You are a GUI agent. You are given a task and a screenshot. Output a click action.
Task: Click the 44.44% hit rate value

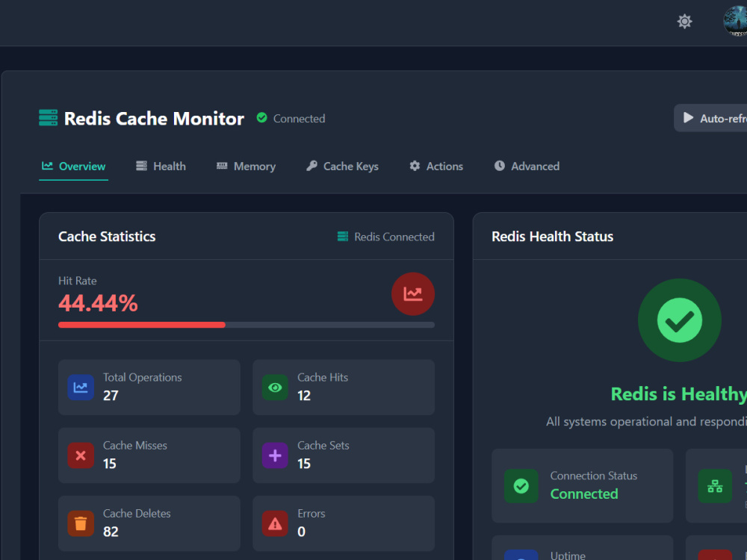(98, 303)
